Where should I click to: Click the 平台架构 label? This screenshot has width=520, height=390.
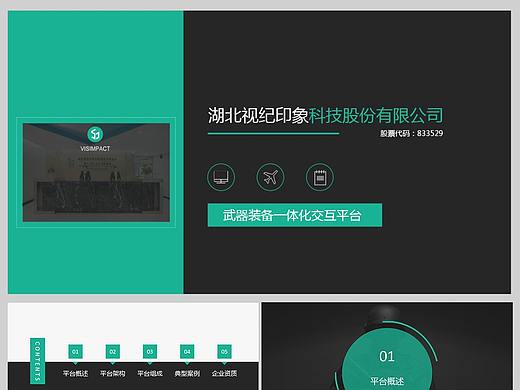pos(113,373)
